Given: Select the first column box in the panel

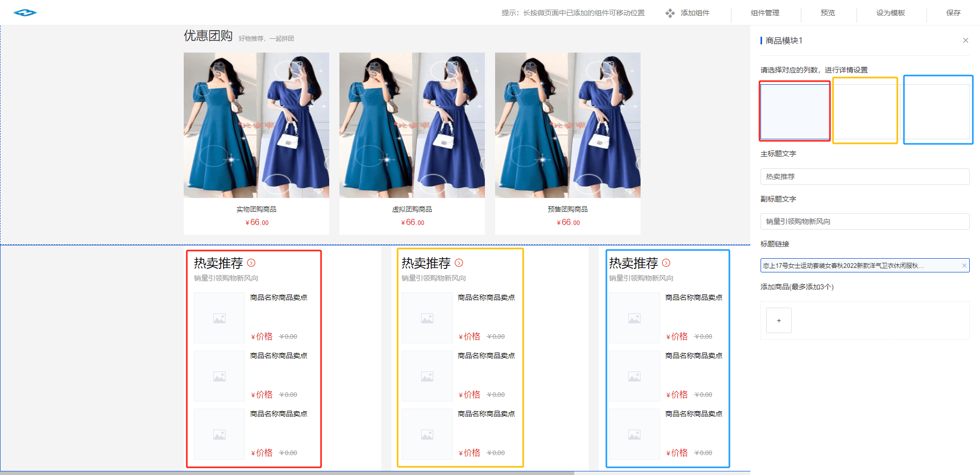Looking at the screenshot, I should pyautogui.click(x=795, y=111).
